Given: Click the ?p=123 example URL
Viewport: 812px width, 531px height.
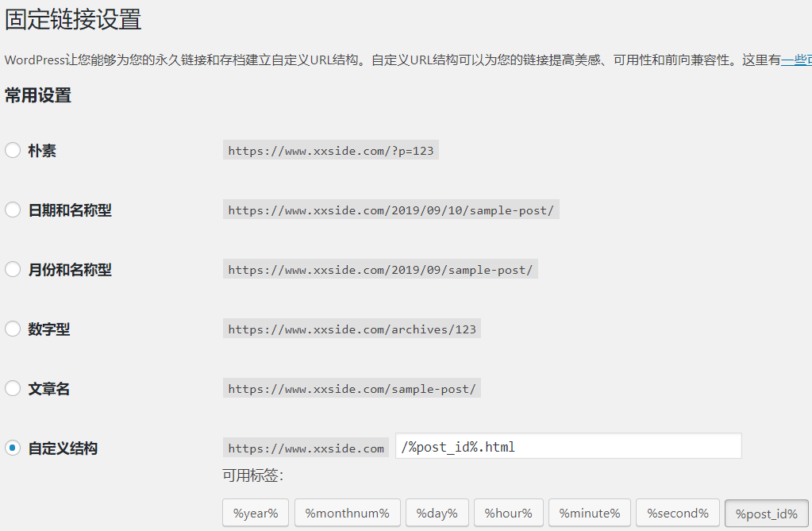Looking at the screenshot, I should pyautogui.click(x=331, y=151).
